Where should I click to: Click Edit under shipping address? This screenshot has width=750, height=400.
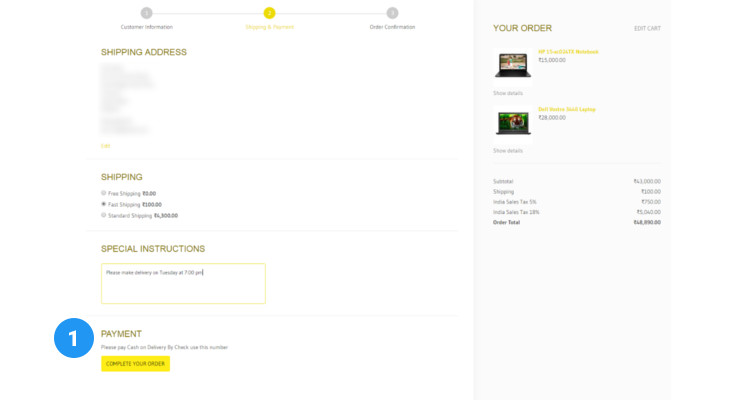[105, 146]
